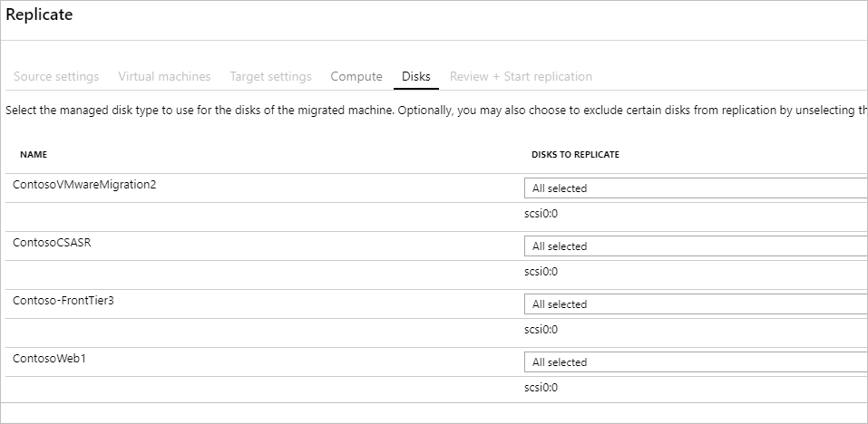
Task: Open Review + Start replication tab
Action: point(521,76)
